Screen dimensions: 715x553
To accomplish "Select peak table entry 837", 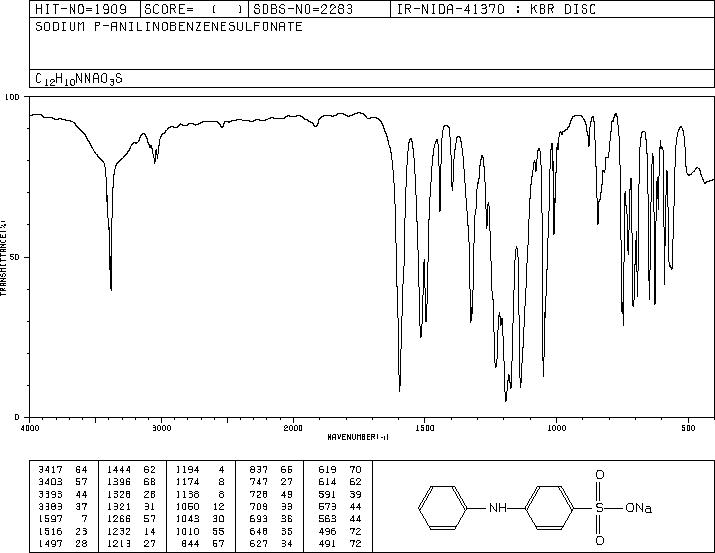I will coord(259,470).
